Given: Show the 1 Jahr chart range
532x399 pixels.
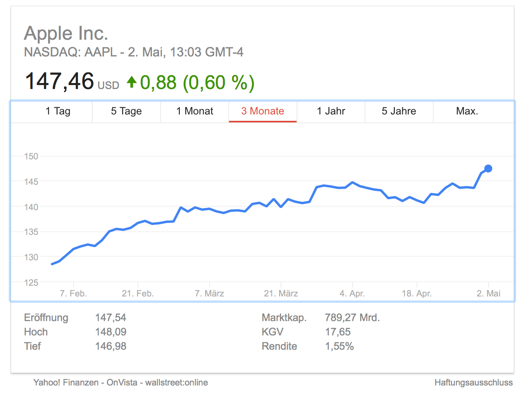Looking at the screenshot, I should point(331,111).
